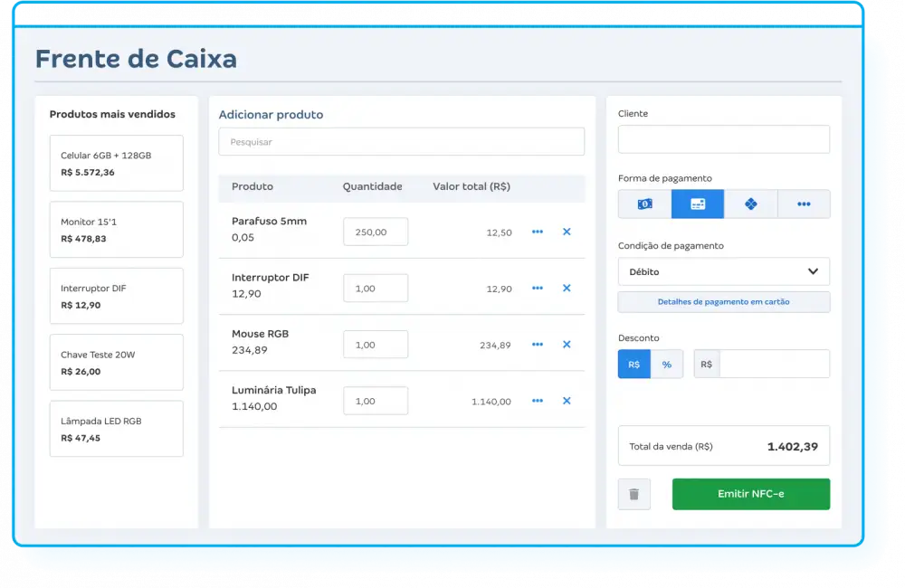The image size is (905, 588).
Task: Click the Frente de Caixa title
Action: point(137,59)
